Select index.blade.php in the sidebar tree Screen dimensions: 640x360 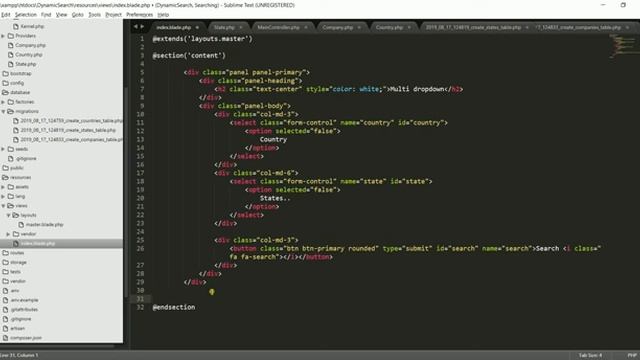[x=38, y=244]
